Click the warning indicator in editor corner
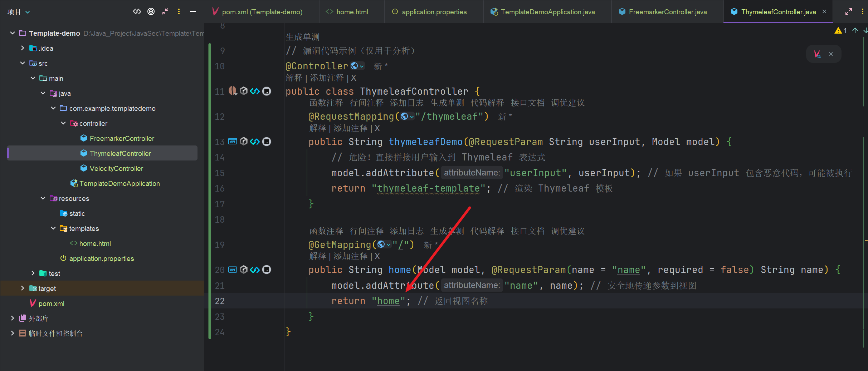Viewport: 868px width, 371px height. point(840,31)
